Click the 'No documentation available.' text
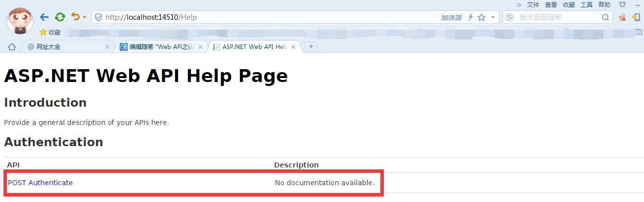Viewport: 644px width, 202px height. (x=324, y=183)
